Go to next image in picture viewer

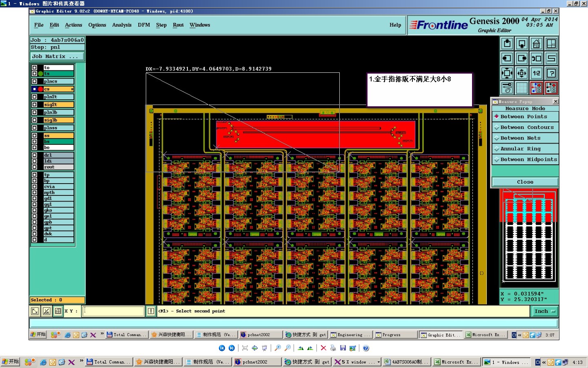tap(232, 348)
